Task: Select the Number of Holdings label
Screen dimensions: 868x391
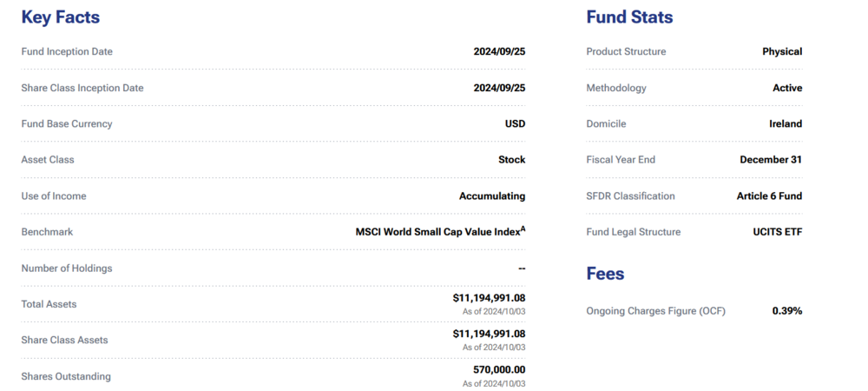Action: pyautogui.click(x=67, y=268)
